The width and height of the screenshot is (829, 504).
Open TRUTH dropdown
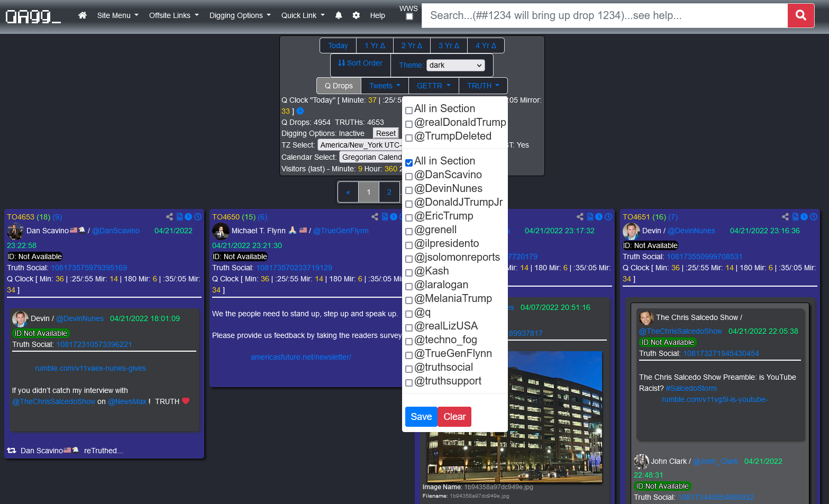click(x=483, y=86)
